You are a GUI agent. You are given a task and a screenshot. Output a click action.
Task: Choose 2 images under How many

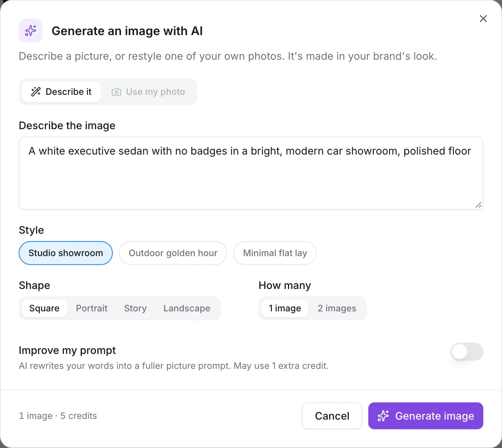337,308
